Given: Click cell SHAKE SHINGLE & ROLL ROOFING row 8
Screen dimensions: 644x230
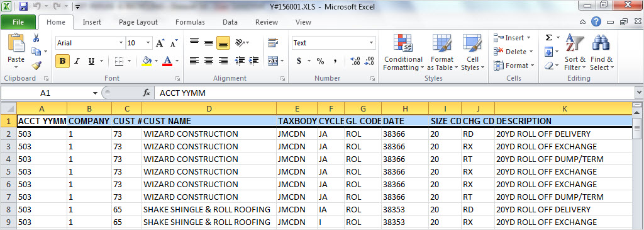Looking at the screenshot, I should tap(209, 209).
